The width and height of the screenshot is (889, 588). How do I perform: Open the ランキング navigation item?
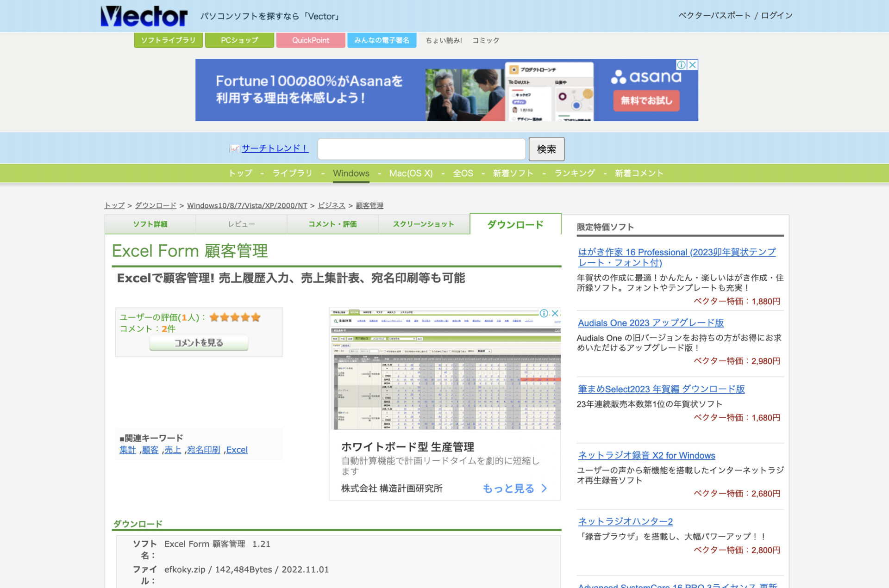pyautogui.click(x=574, y=173)
